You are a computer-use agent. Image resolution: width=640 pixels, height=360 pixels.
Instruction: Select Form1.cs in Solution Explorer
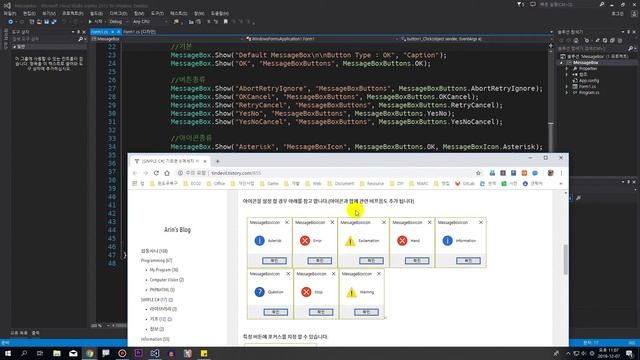[x=587, y=87]
